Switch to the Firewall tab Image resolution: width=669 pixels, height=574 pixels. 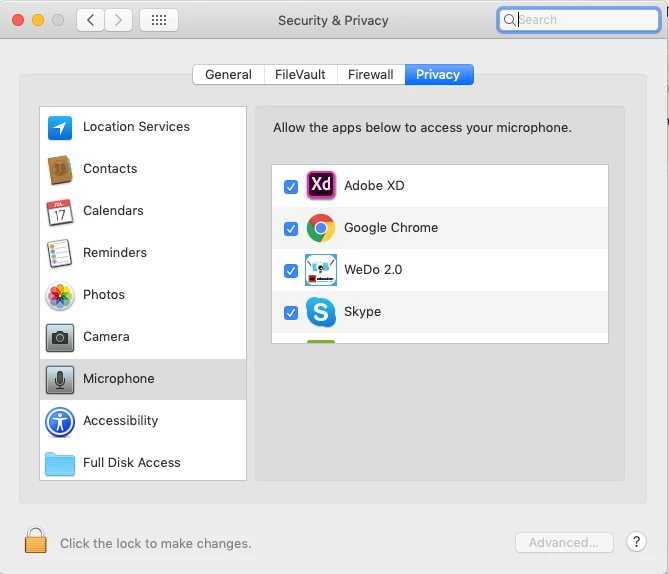(x=370, y=75)
